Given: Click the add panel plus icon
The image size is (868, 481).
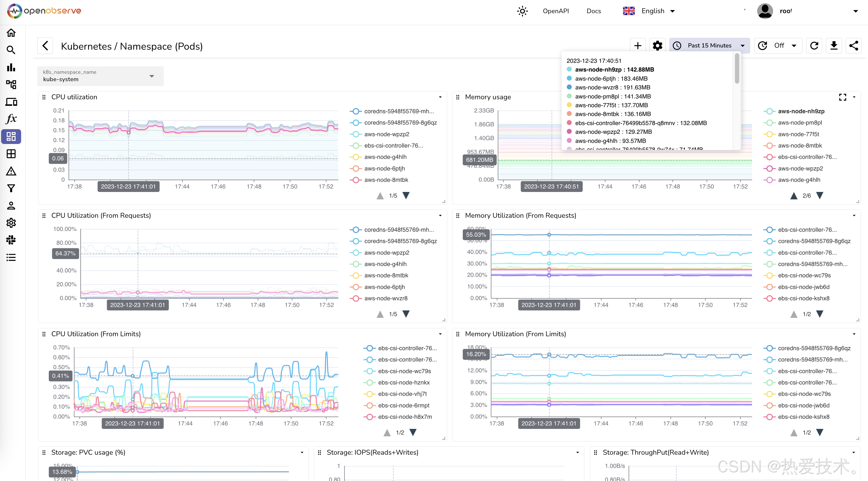Looking at the screenshot, I should (x=638, y=46).
